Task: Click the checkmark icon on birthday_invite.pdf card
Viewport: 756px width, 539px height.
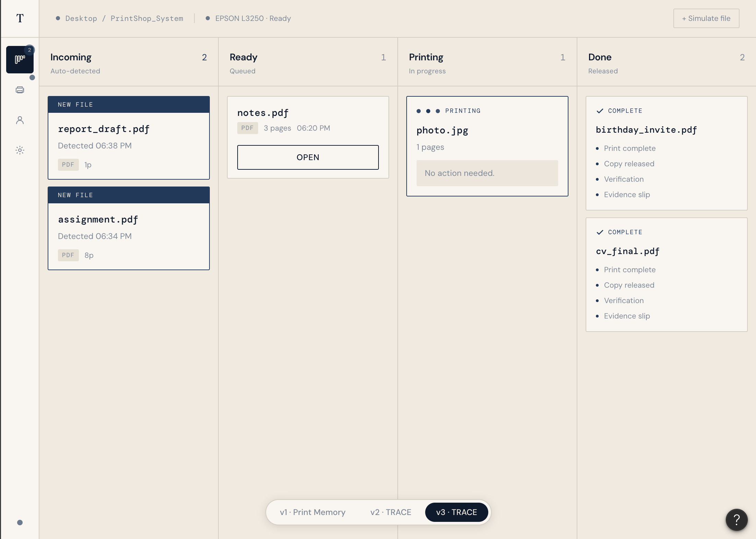Action: point(600,111)
